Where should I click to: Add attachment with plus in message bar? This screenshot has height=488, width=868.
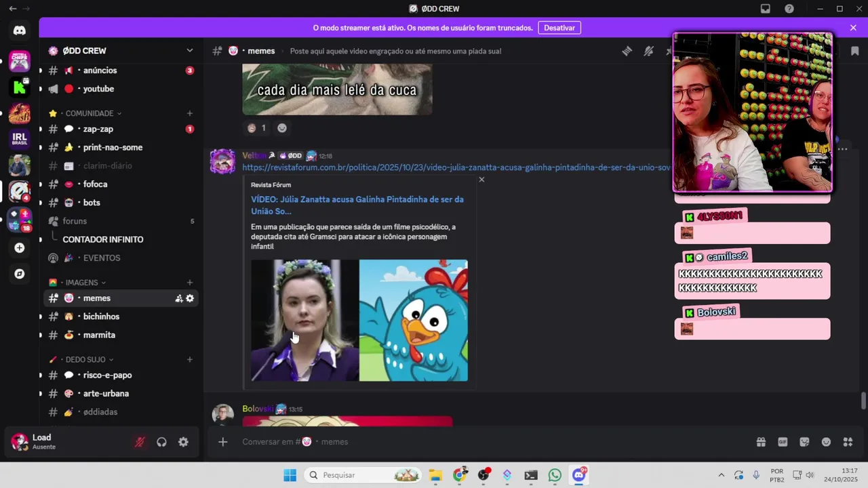pos(222,442)
